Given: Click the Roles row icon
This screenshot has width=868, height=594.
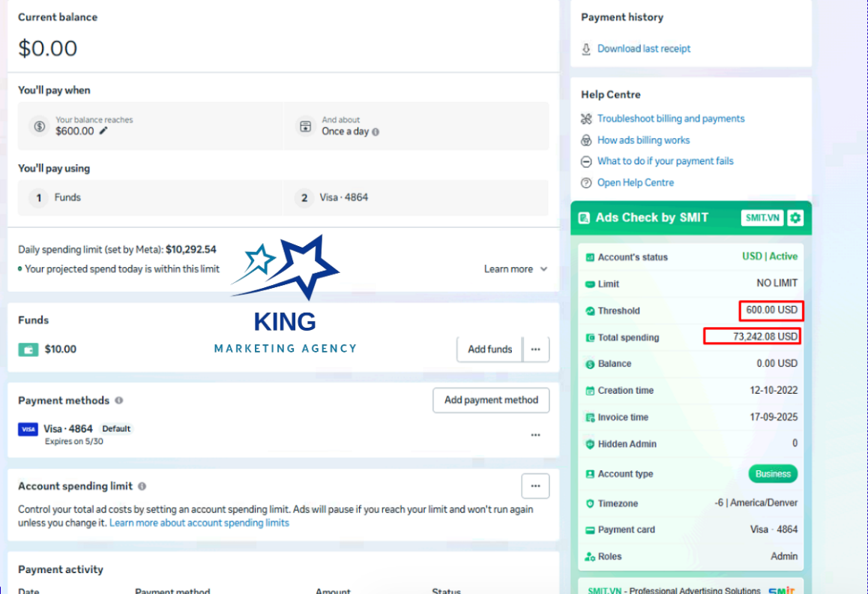Looking at the screenshot, I should pos(590,556).
